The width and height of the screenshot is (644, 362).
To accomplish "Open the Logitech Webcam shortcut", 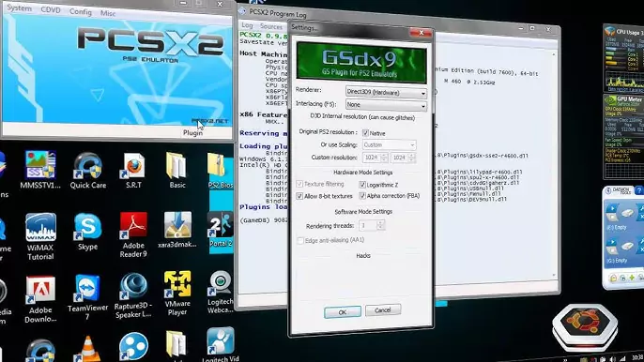I will [x=221, y=292].
